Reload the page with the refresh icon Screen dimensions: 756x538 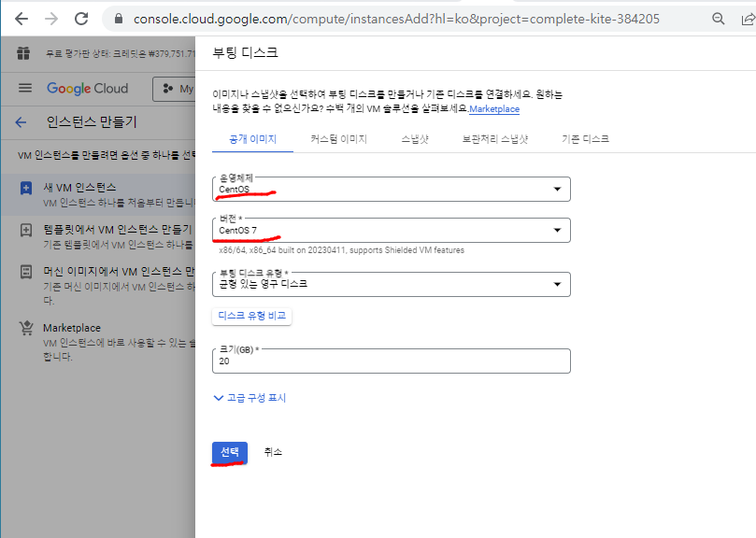81,19
